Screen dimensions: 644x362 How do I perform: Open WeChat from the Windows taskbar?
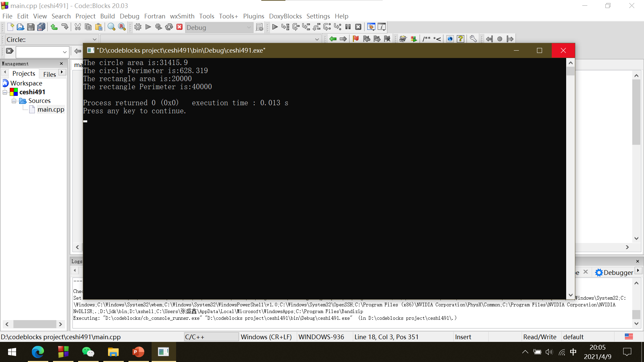click(88, 352)
